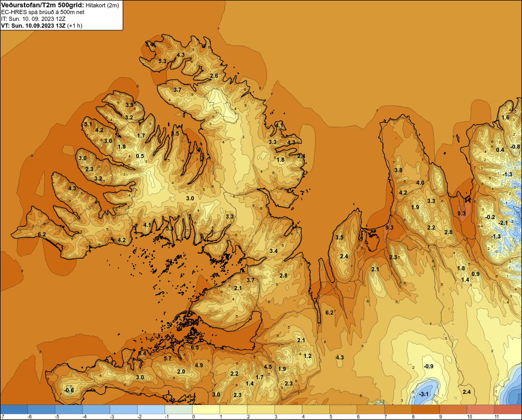Click the 1.2 temperature value
Viewport: 522px width, 420px height.
[307, 356]
